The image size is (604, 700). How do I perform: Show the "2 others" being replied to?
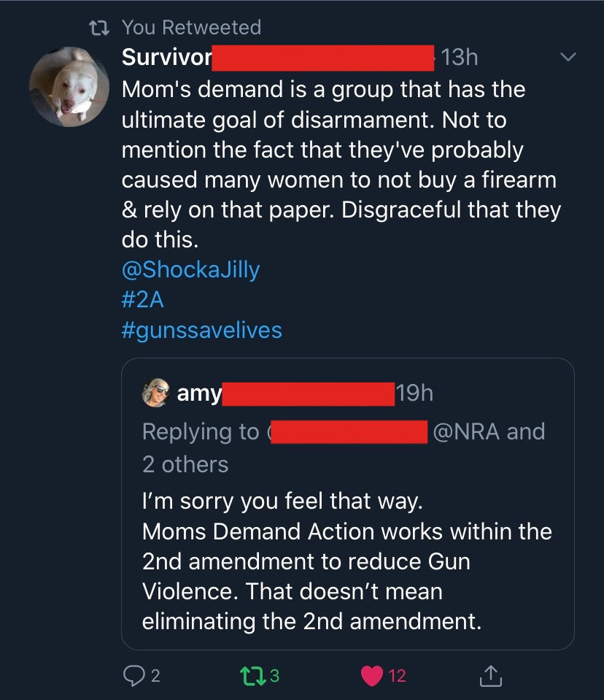185,464
